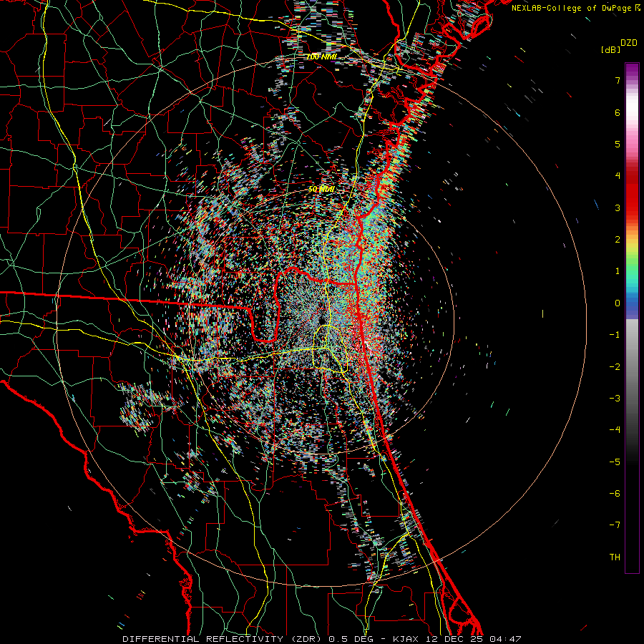Click the 100 NMI range ring label

[x=321, y=57]
